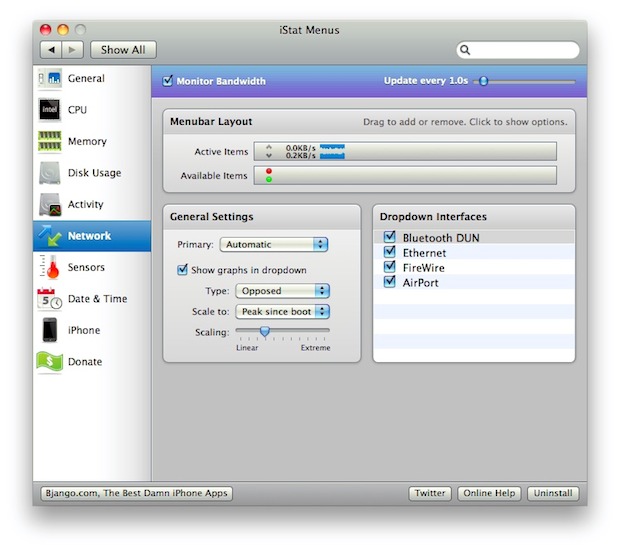Click the Network sidebar label
The height and width of the screenshot is (551, 620).
89,236
